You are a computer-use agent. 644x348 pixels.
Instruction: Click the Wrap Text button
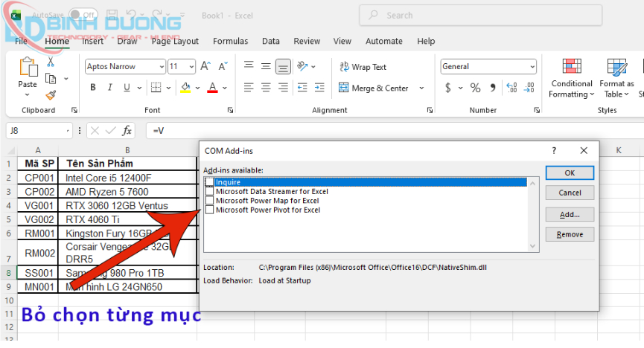point(363,67)
